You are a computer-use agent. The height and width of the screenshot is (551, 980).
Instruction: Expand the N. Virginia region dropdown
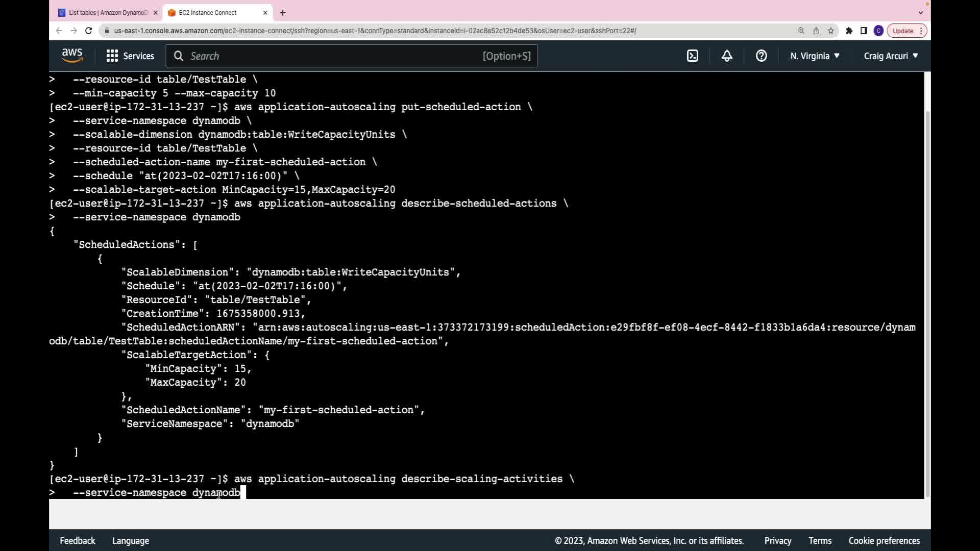[815, 56]
